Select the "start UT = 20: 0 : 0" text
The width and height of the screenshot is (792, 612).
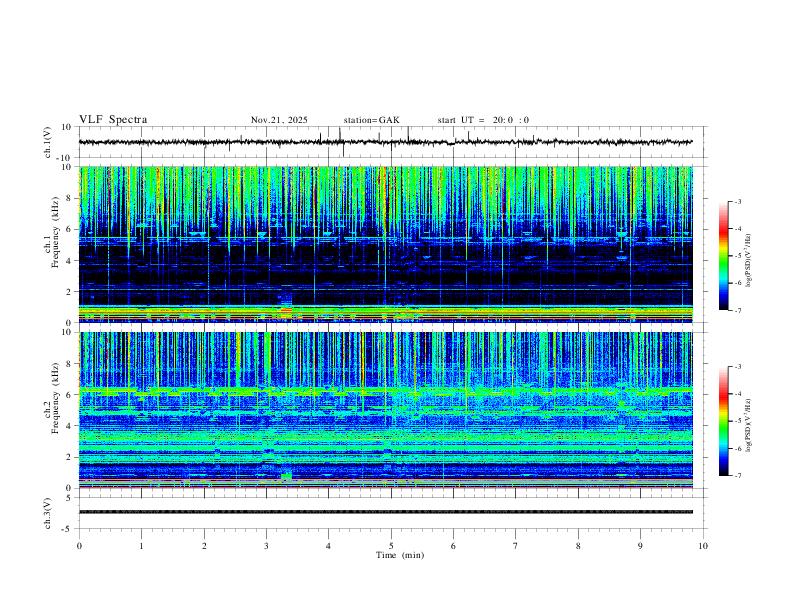click(483, 120)
